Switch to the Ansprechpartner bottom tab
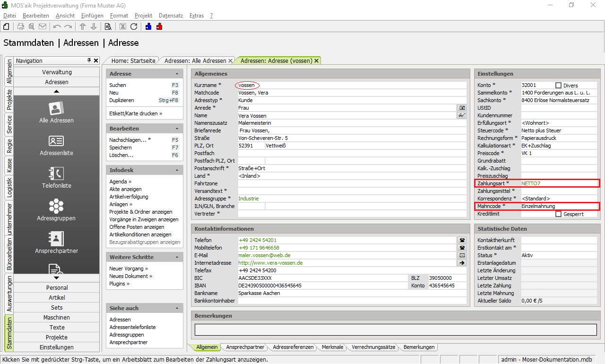605x364 pixels. pyautogui.click(x=245, y=347)
